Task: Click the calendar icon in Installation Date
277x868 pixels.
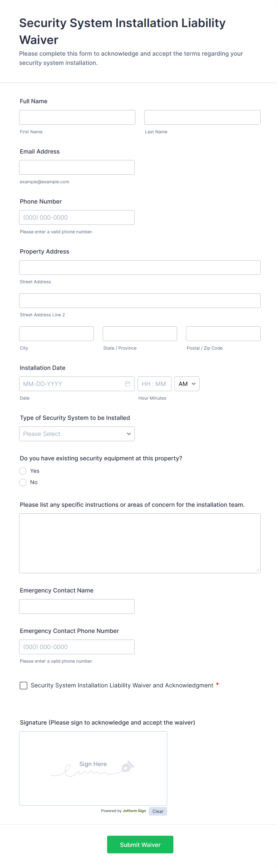Action: 127,384
